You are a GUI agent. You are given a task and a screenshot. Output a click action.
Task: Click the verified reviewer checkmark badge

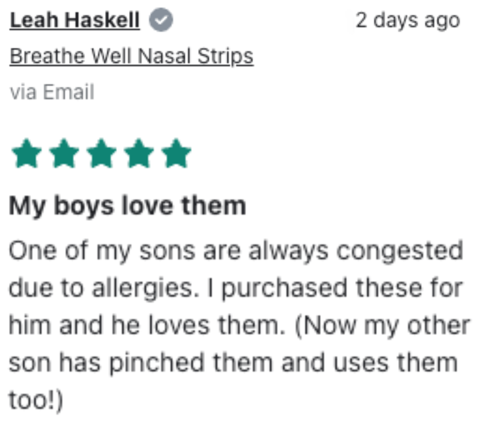pos(161,20)
